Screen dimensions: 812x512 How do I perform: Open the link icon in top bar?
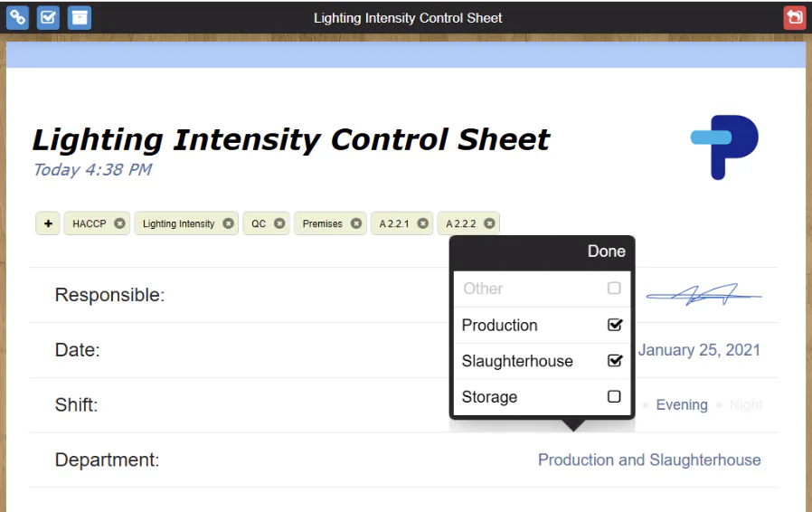point(17,17)
